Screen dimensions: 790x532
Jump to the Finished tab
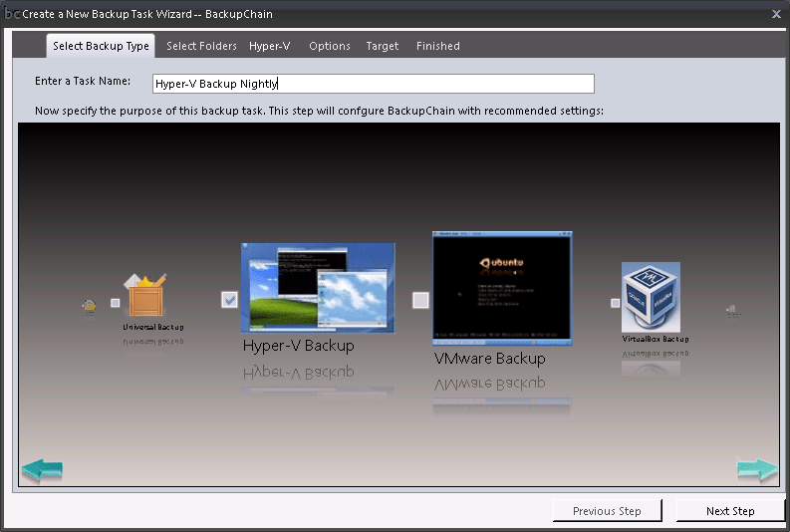click(437, 46)
